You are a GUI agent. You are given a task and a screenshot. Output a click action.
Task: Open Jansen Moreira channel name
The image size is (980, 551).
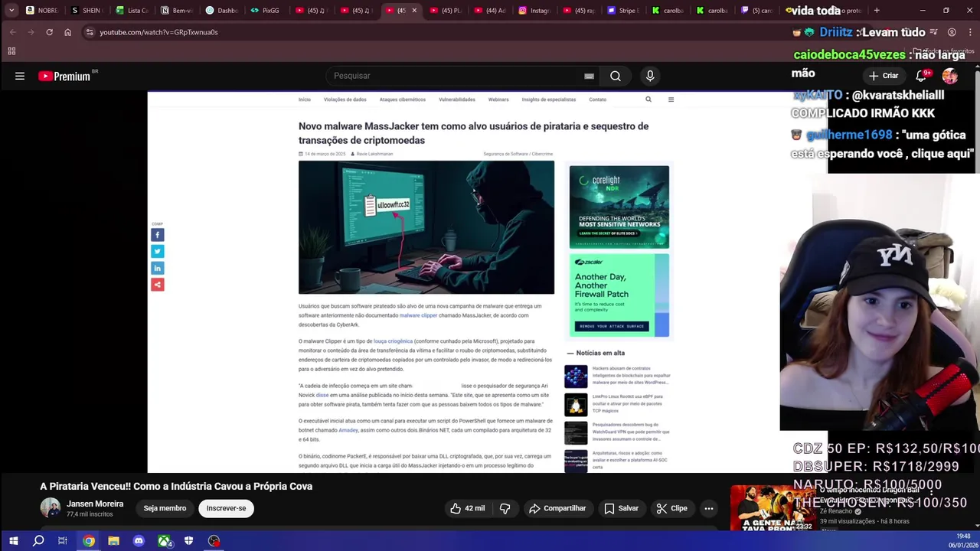(95, 504)
